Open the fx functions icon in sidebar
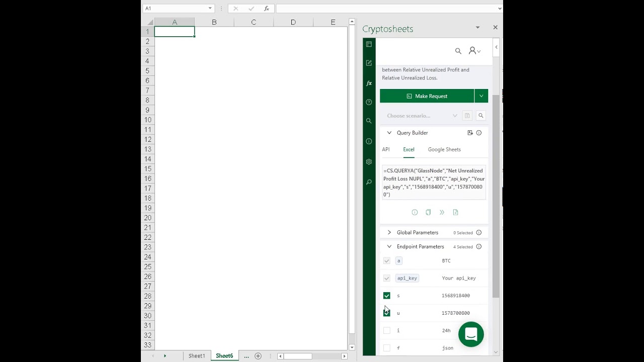Image resolution: width=644 pixels, height=362 pixels. tap(369, 83)
